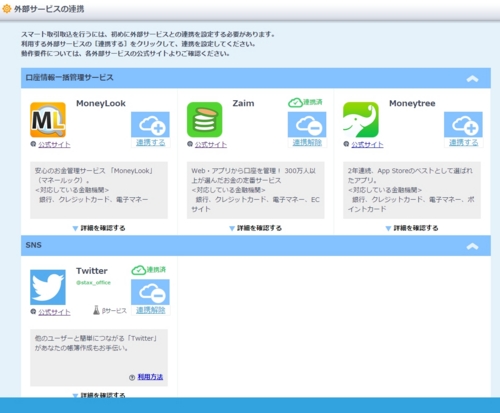Click the Moneytree description box
This screenshot has width=500, height=413.
pos(412,190)
